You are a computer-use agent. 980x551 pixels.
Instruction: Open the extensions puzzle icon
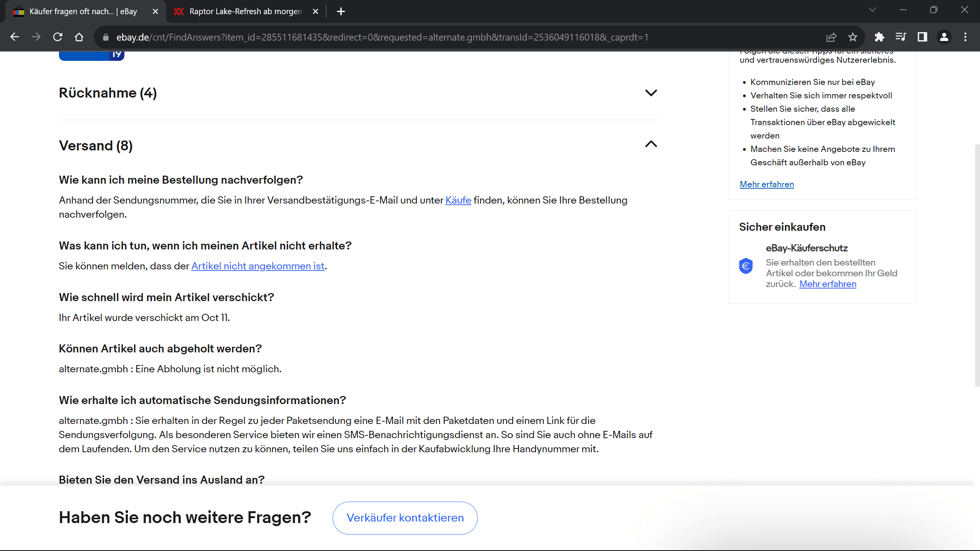(879, 37)
